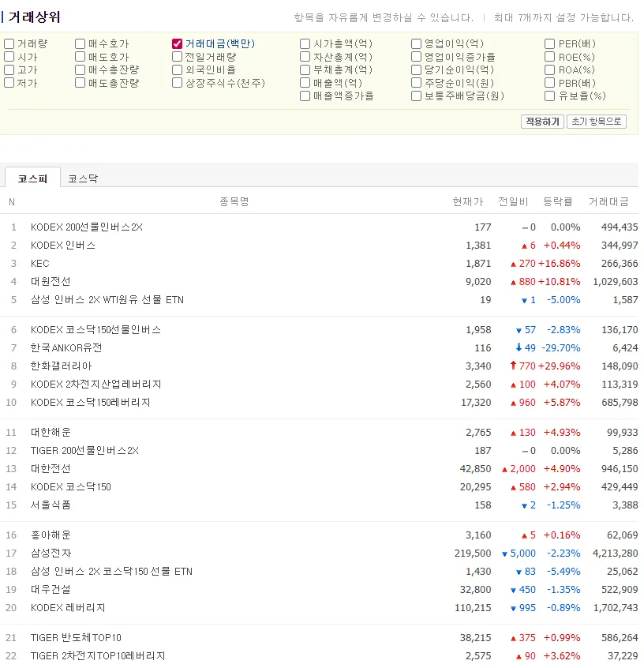This screenshot has height=668, width=644.
Task: Check the 저가 checkbox
Action: point(9,83)
